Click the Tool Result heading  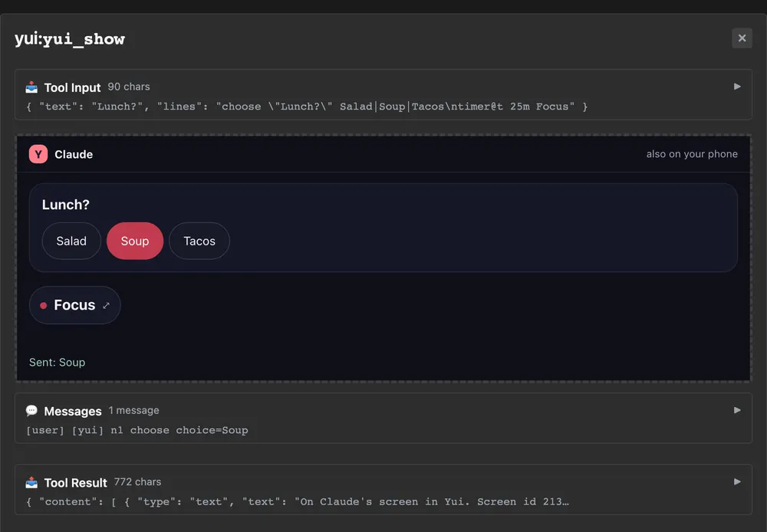tap(75, 483)
